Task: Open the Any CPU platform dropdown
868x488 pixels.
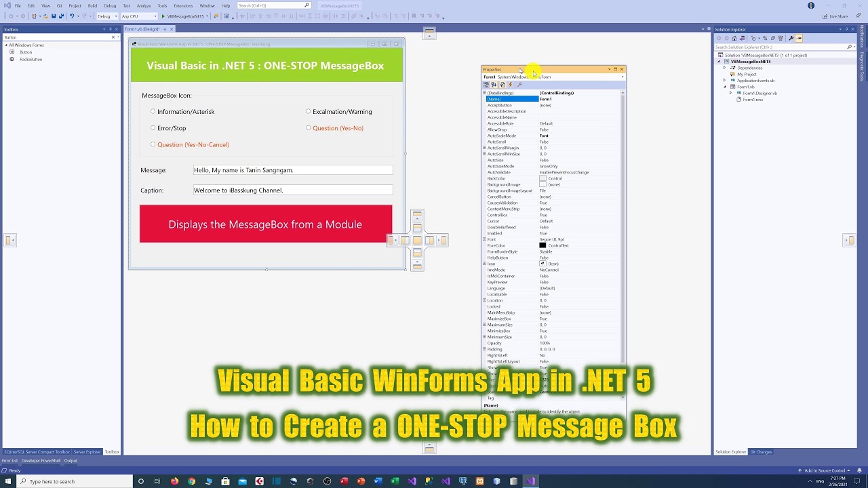Action: 139,16
